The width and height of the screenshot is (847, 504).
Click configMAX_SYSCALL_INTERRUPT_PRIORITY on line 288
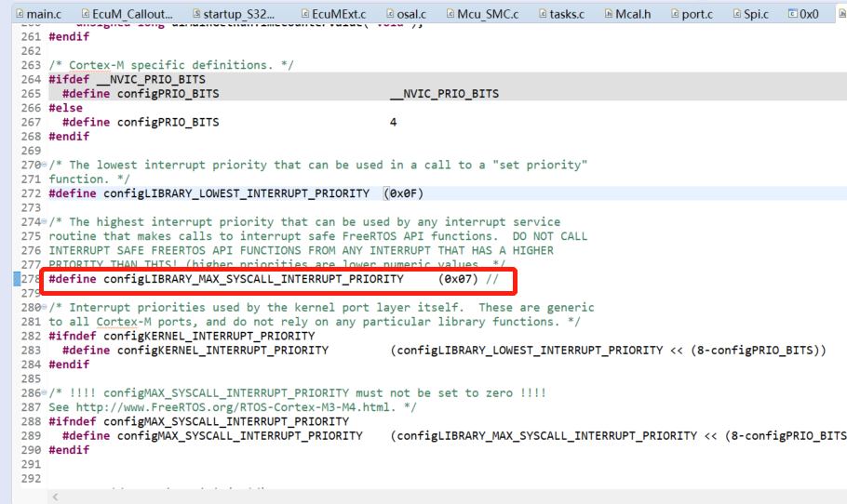[x=226, y=421]
